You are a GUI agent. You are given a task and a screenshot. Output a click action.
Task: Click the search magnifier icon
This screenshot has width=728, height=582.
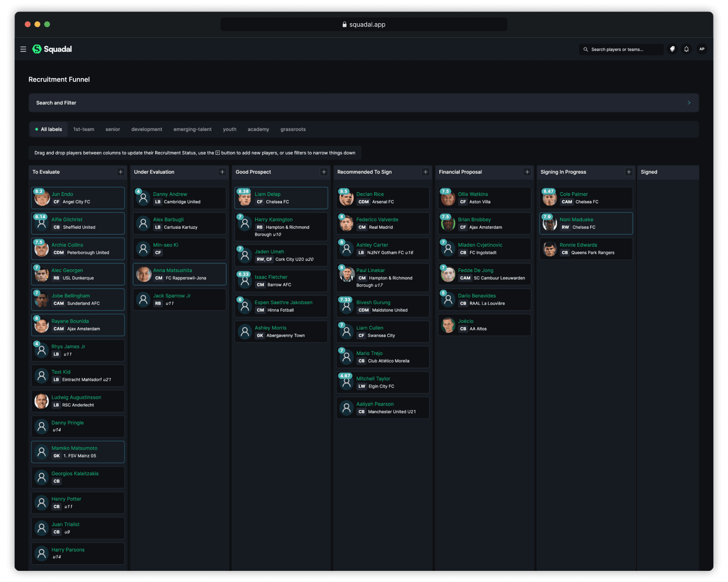point(586,49)
